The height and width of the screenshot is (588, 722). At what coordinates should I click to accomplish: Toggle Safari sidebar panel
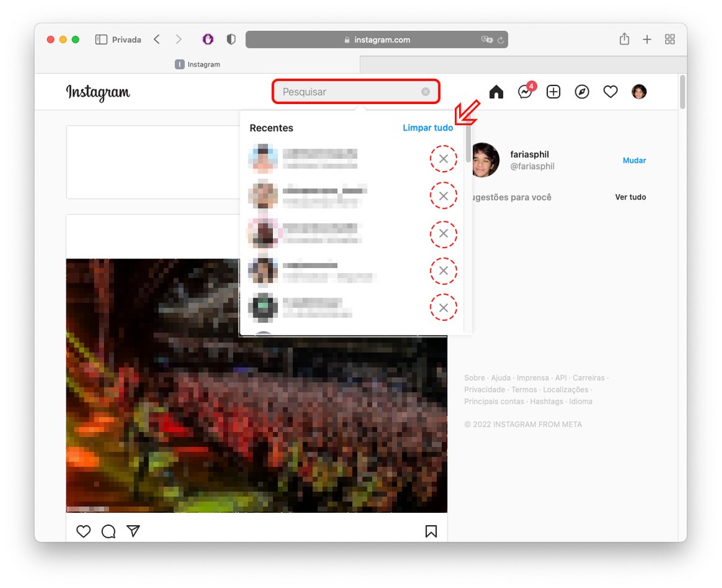pyautogui.click(x=101, y=40)
